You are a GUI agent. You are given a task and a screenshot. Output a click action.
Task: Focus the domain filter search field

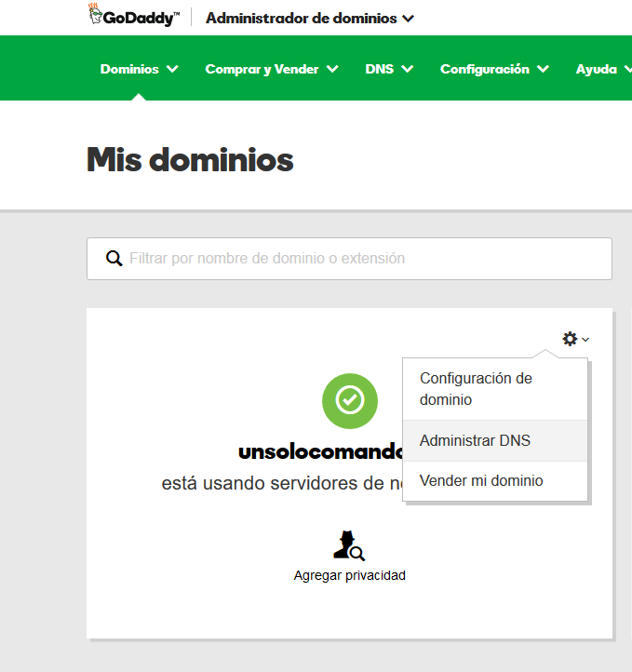click(349, 259)
